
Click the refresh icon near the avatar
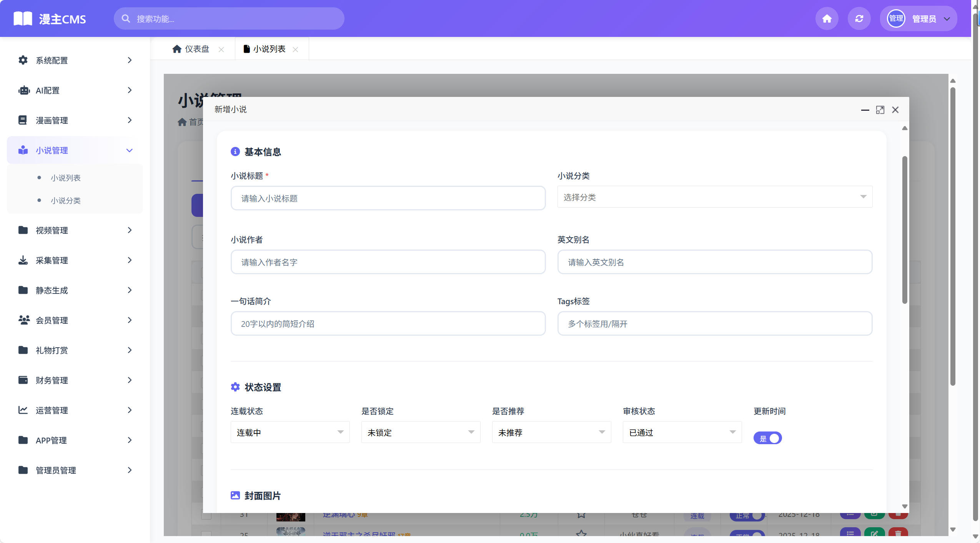tap(859, 18)
